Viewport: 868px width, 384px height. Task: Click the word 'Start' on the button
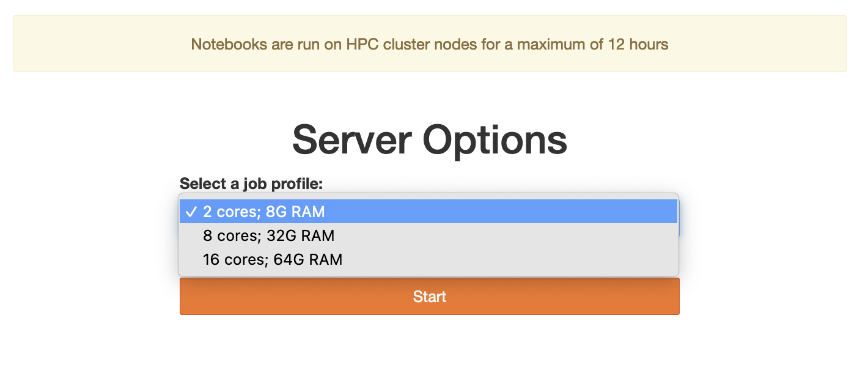click(429, 297)
